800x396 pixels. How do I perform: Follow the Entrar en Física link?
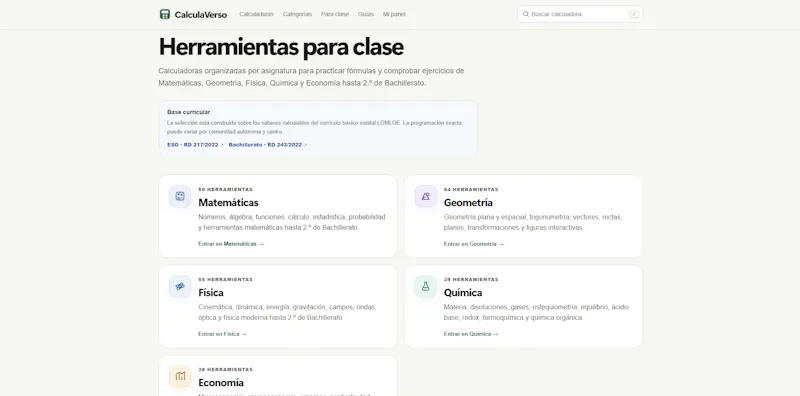click(x=222, y=334)
